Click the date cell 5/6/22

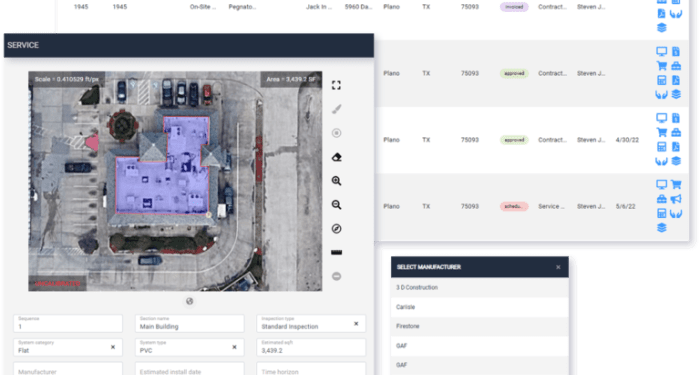pyautogui.click(x=625, y=206)
